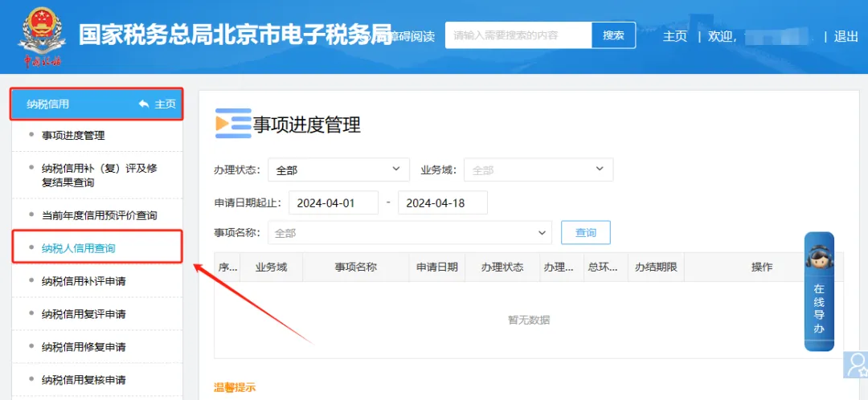Focus the header search input field
The height and width of the screenshot is (400, 868).
pyautogui.click(x=518, y=35)
